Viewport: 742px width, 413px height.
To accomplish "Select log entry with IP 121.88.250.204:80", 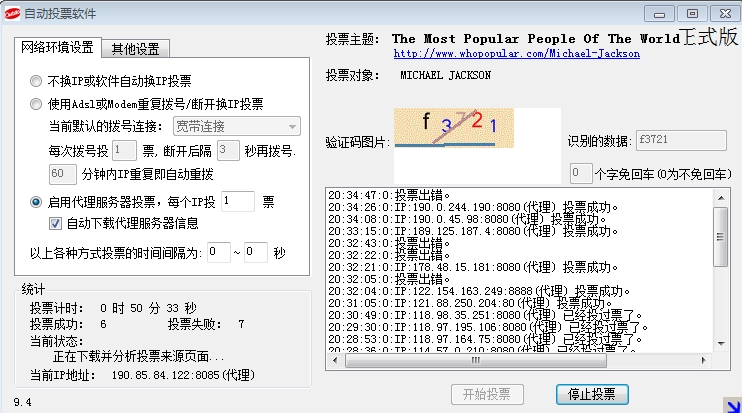I will 470,303.
